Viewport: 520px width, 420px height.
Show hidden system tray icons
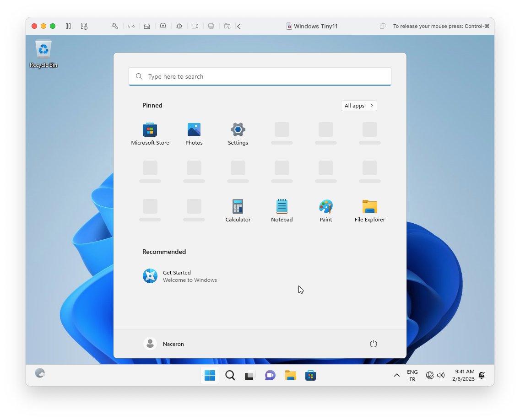(x=397, y=375)
